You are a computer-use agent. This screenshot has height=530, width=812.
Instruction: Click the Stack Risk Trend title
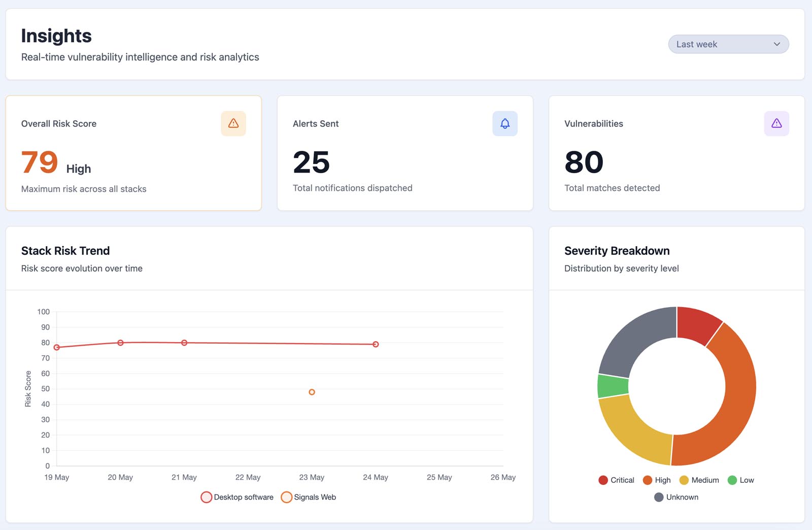[65, 251]
